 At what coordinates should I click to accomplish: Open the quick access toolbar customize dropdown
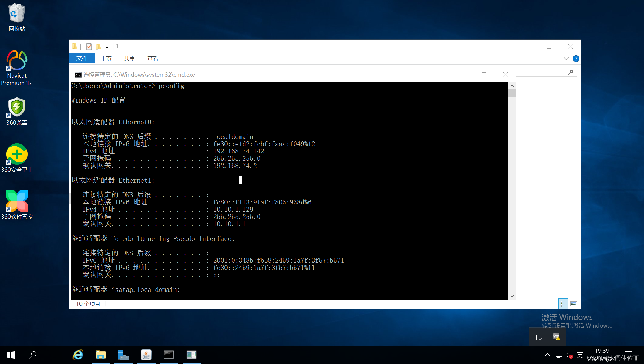107,47
